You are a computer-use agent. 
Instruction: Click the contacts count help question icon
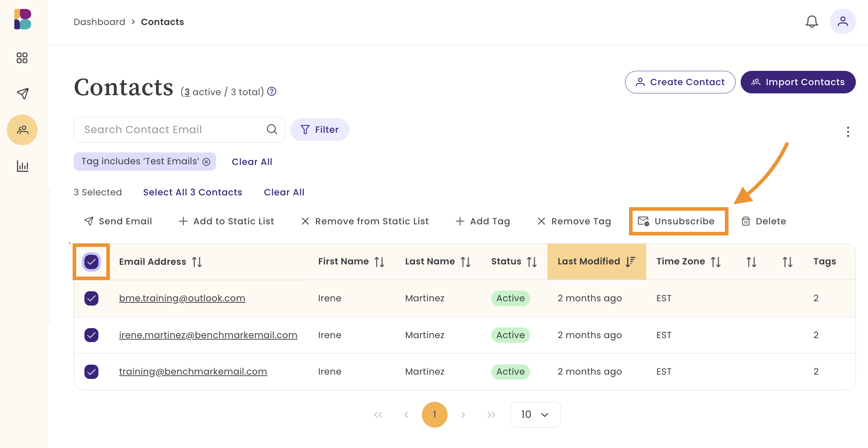tap(272, 92)
